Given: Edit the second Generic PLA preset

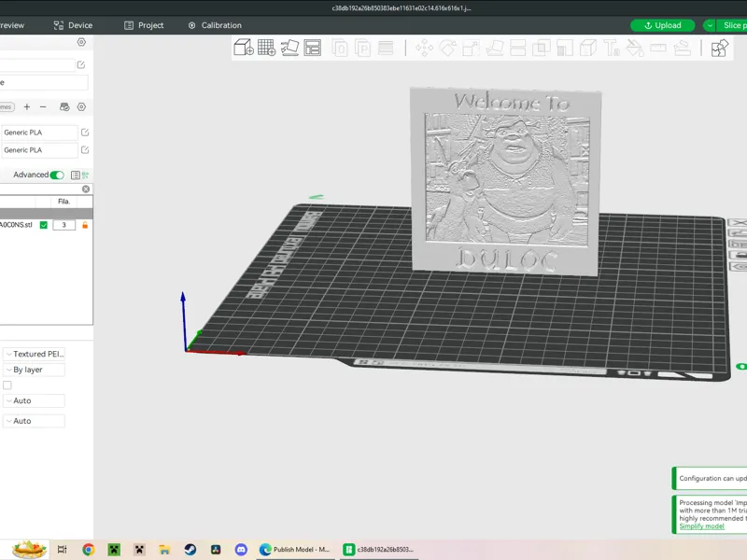Looking at the screenshot, I should (85, 150).
